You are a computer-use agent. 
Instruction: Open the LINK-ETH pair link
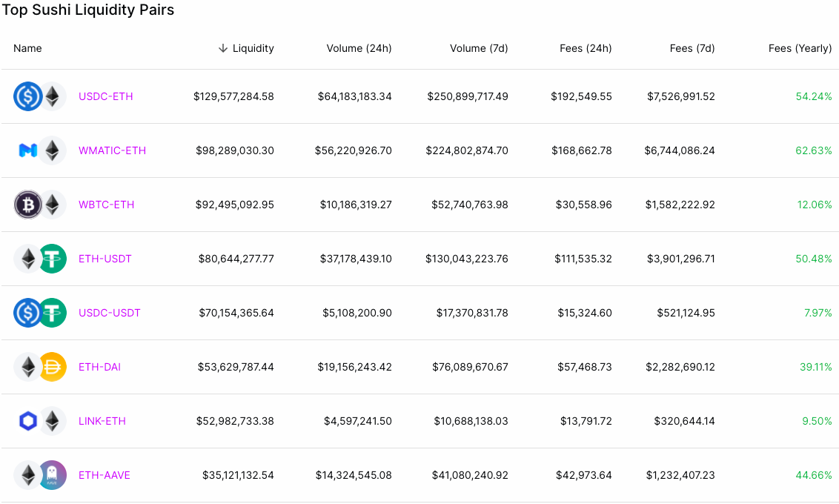(102, 421)
